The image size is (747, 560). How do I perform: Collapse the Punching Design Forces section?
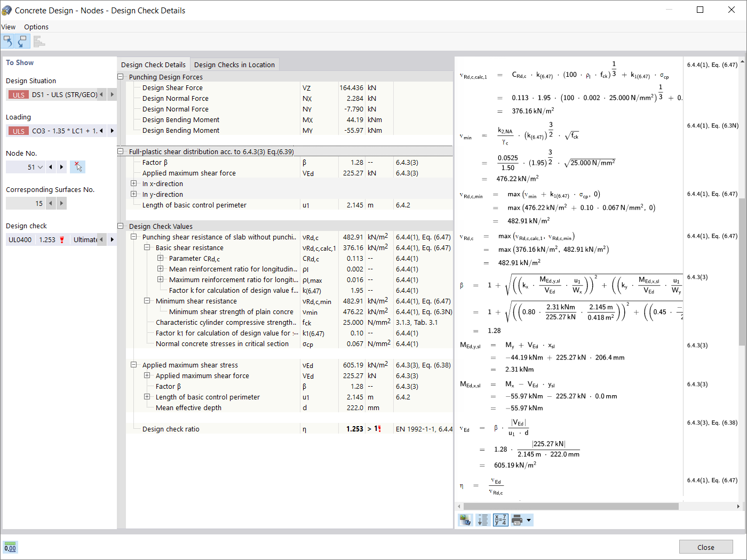click(121, 77)
